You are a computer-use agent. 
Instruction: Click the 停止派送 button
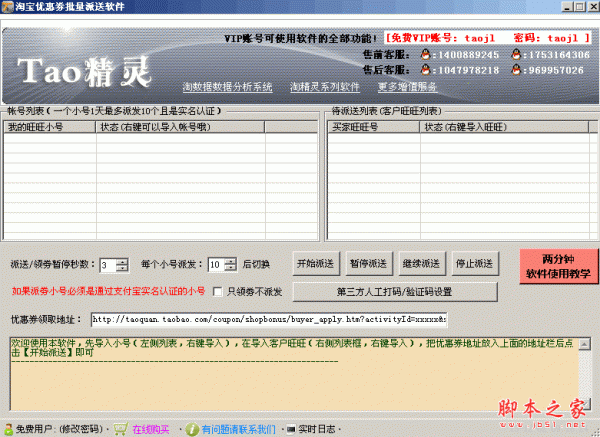click(x=475, y=263)
